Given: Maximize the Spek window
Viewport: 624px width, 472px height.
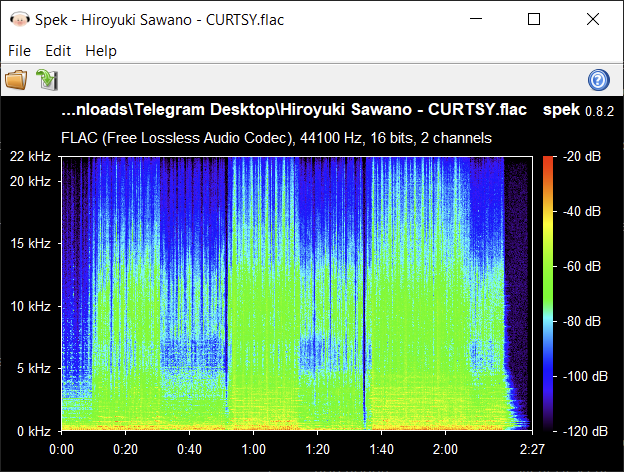Looking at the screenshot, I should [x=534, y=19].
